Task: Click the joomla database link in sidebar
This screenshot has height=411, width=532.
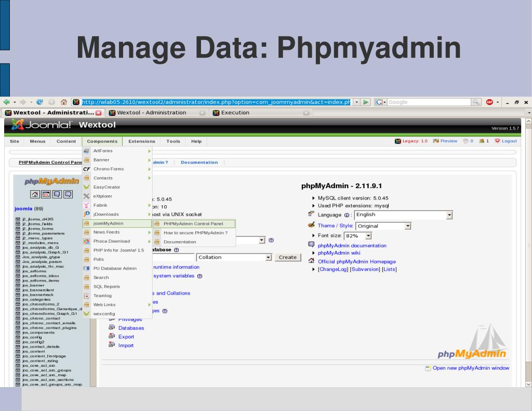Action: coord(23,209)
